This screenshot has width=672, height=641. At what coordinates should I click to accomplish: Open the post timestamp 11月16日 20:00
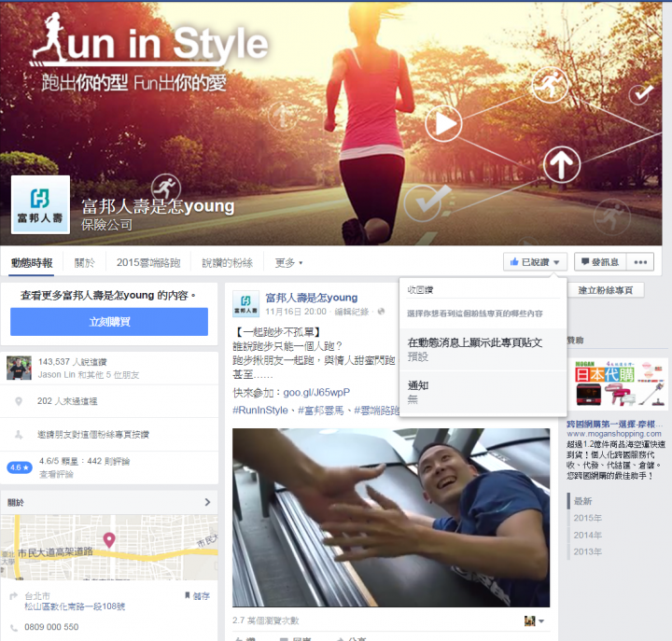296,312
